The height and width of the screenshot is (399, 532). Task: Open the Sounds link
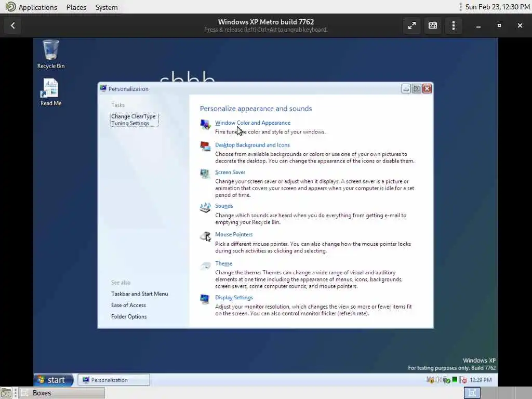point(224,206)
